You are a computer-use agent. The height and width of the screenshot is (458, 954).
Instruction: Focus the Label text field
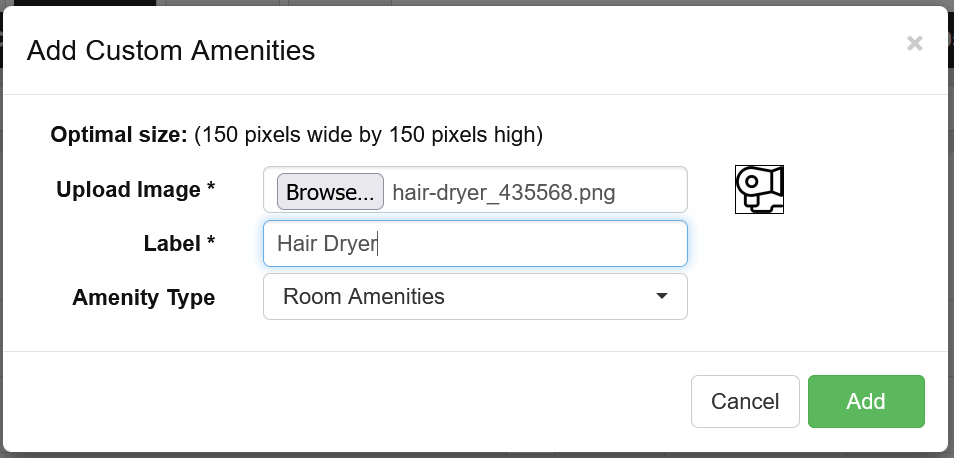tap(475, 243)
